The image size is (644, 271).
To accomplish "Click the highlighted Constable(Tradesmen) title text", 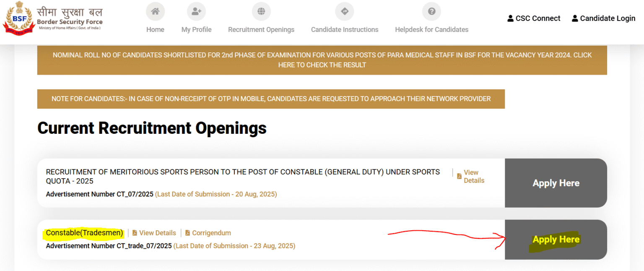I will (83, 233).
